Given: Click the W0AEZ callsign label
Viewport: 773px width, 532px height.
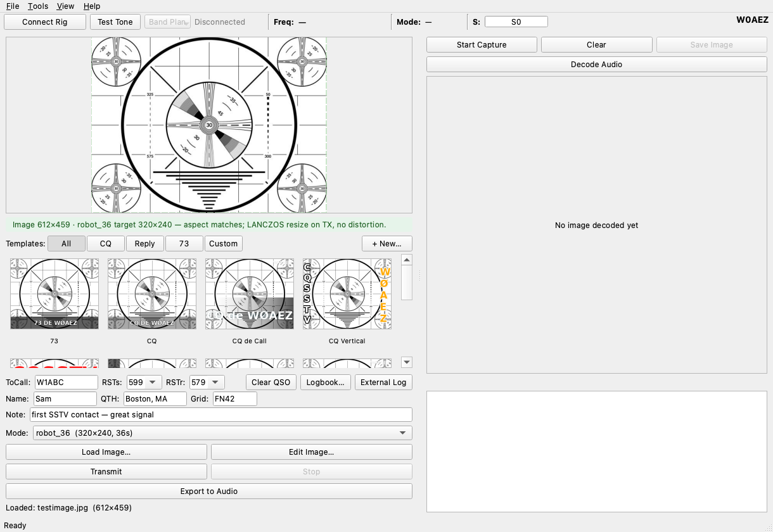Looking at the screenshot, I should pos(752,20).
